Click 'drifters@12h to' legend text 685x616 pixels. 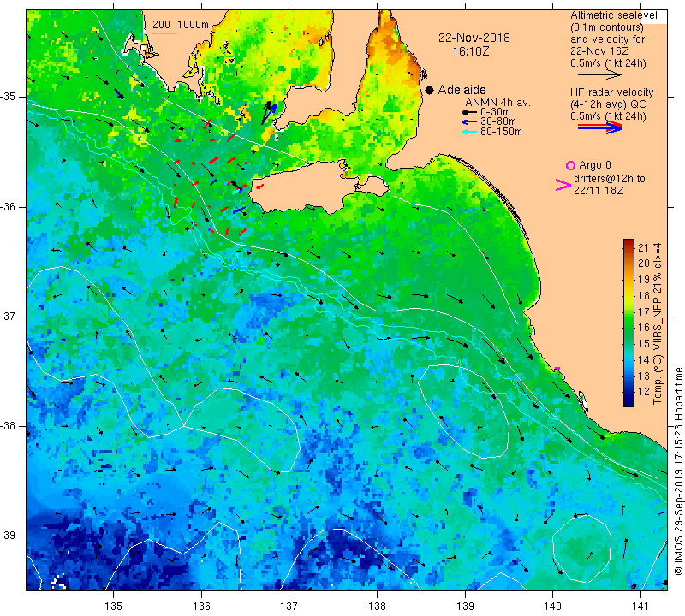[x=609, y=179]
